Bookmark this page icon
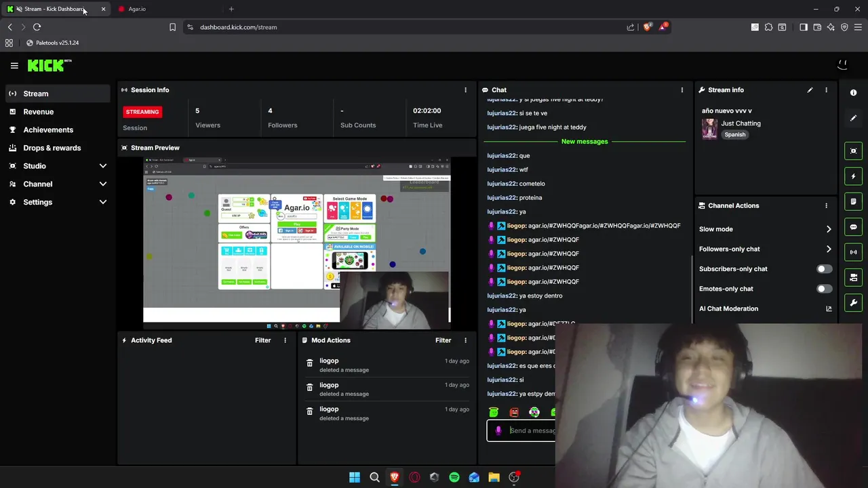868x488 pixels. point(172,27)
